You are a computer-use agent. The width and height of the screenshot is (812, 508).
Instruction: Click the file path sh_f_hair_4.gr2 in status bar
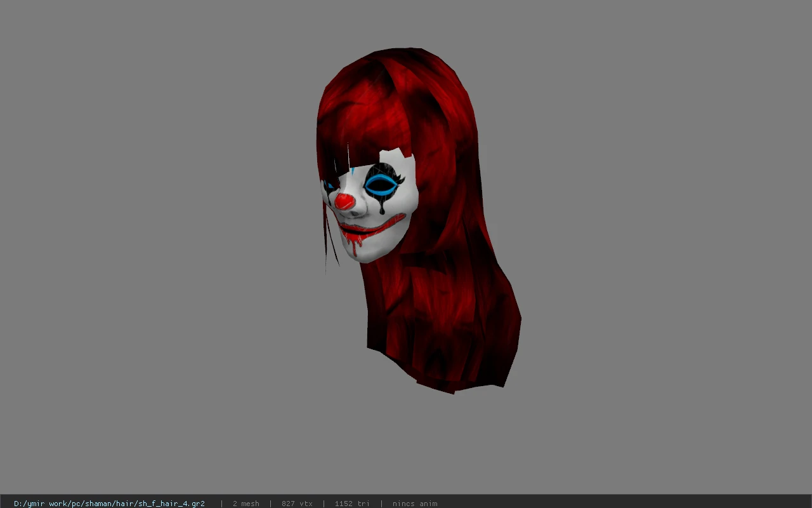point(109,504)
